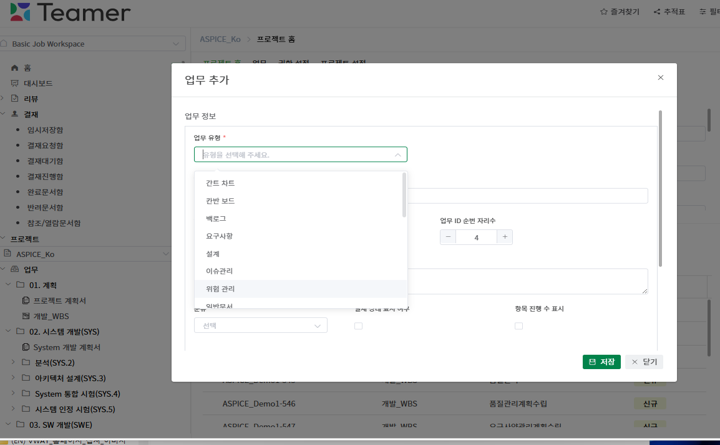
Task: Collapse the 01. 계획 folder
Action: pos(8,285)
